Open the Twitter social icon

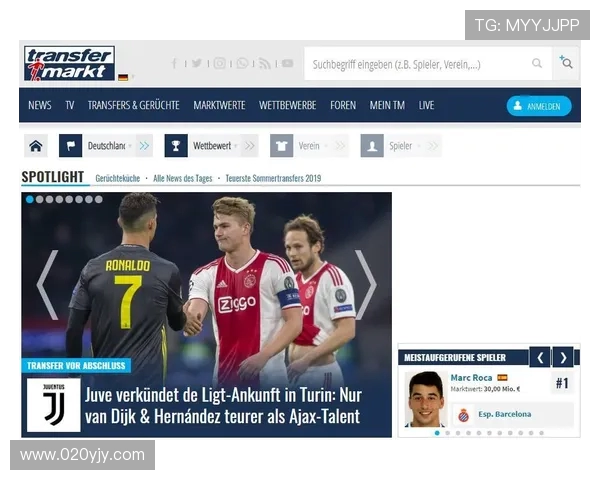197,63
